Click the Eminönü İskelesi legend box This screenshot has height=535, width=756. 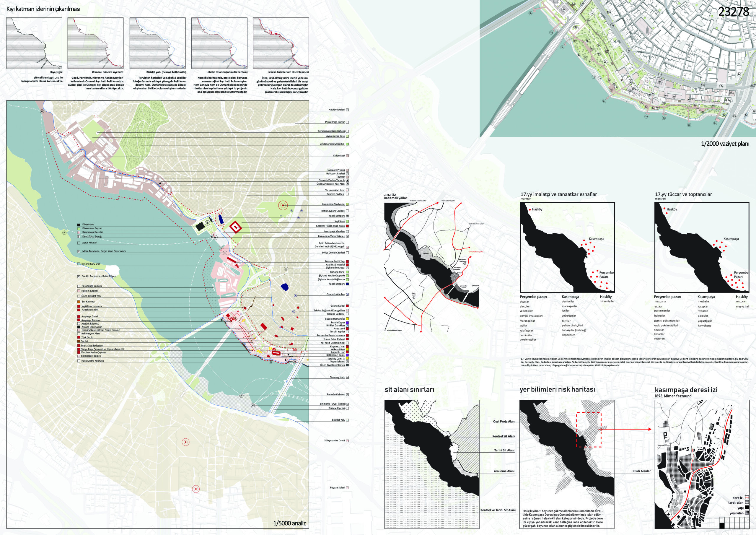(x=347, y=394)
